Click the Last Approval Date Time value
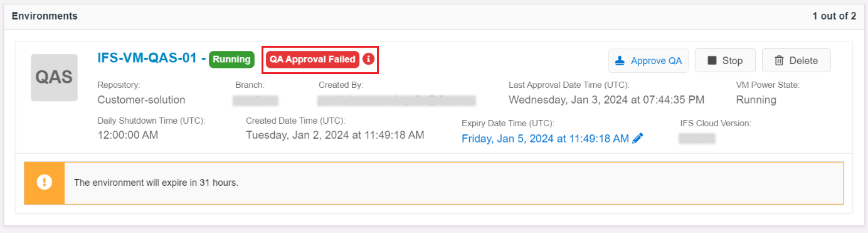The height and width of the screenshot is (233, 868). click(606, 100)
